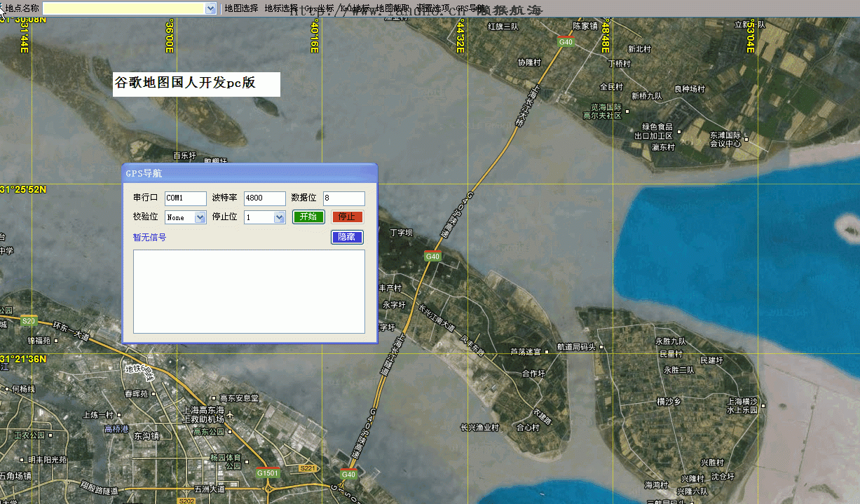Open the 地图截取 menu
This screenshot has width=860, height=504.
393,8
